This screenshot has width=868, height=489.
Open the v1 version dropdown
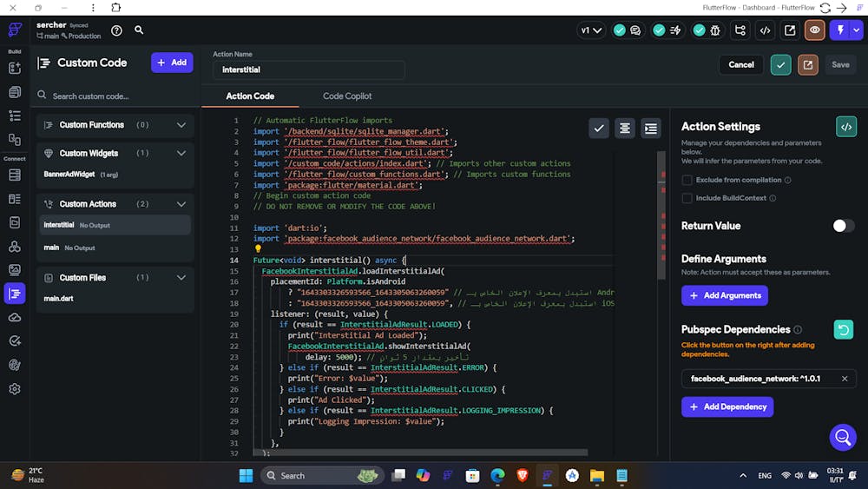591,30
